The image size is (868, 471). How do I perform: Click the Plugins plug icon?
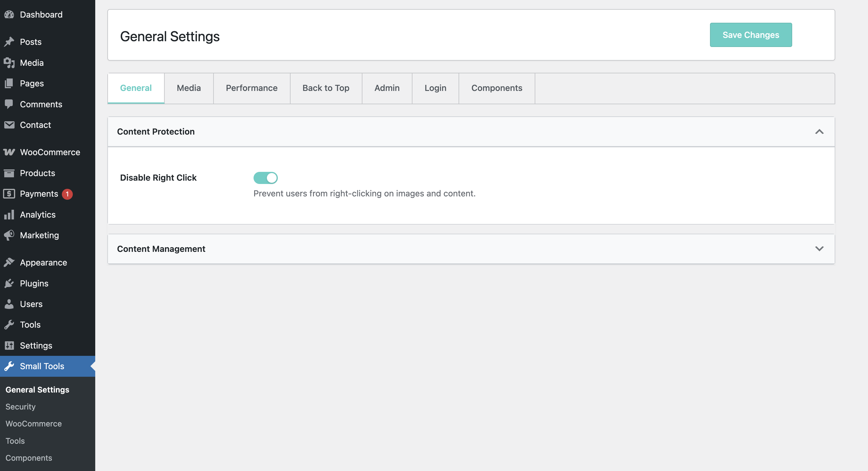[x=9, y=283]
